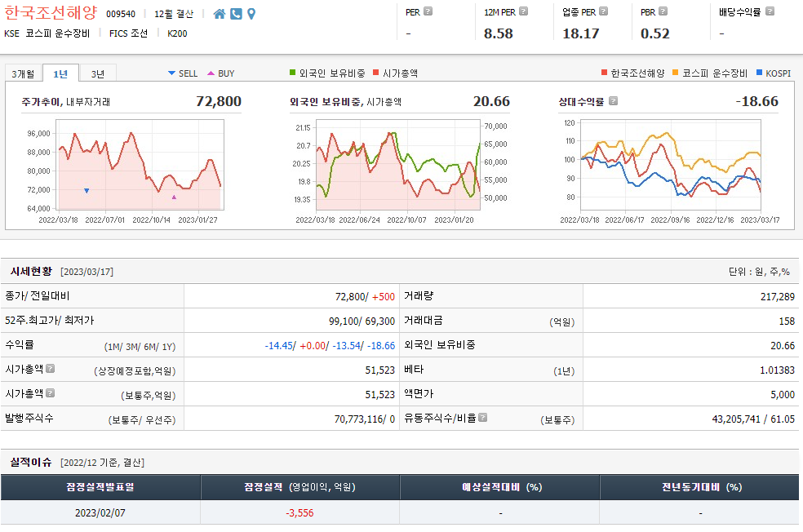Click the red 시가총액 legend swatch
This screenshot has width=803, height=532.
(x=376, y=73)
